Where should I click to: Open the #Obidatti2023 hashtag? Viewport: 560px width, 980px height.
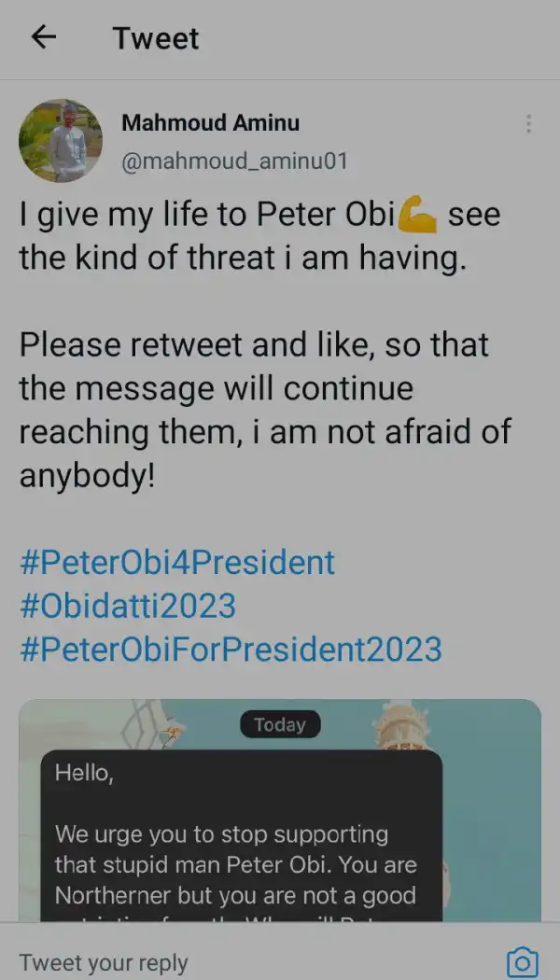pos(128,607)
